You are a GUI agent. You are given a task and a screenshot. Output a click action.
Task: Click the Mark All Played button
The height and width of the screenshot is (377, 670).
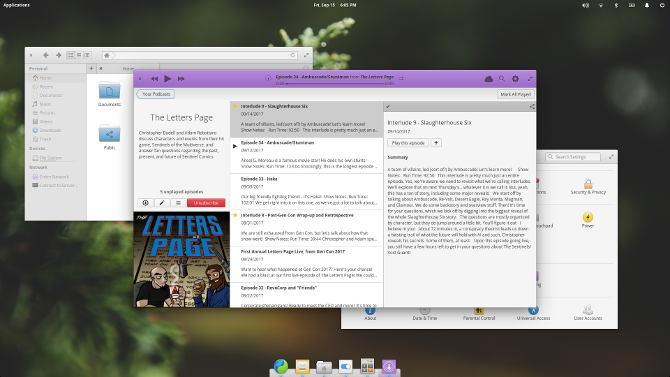516,94
